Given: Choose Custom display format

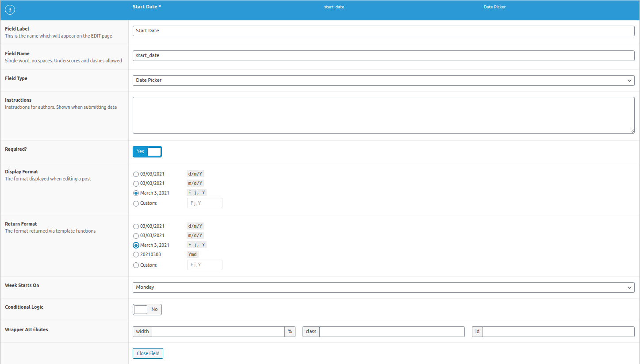Looking at the screenshot, I should tap(136, 203).
